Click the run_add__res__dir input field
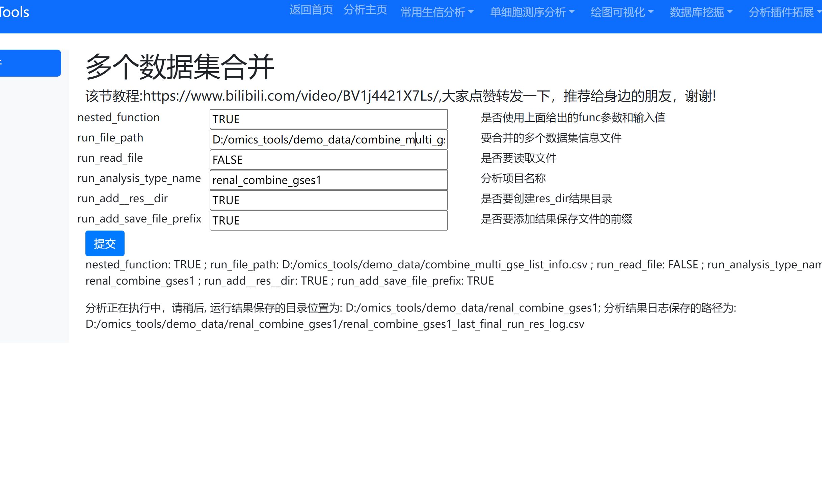 tap(328, 200)
